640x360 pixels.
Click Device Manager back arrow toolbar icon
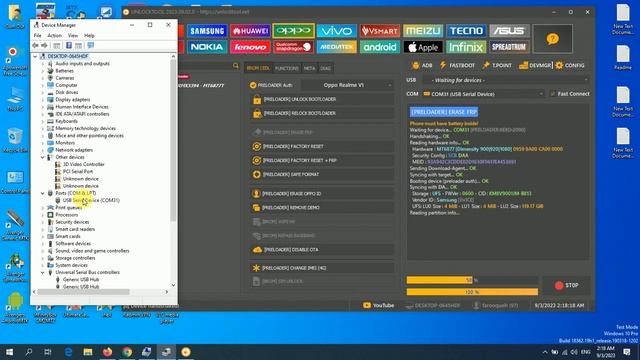36,45
